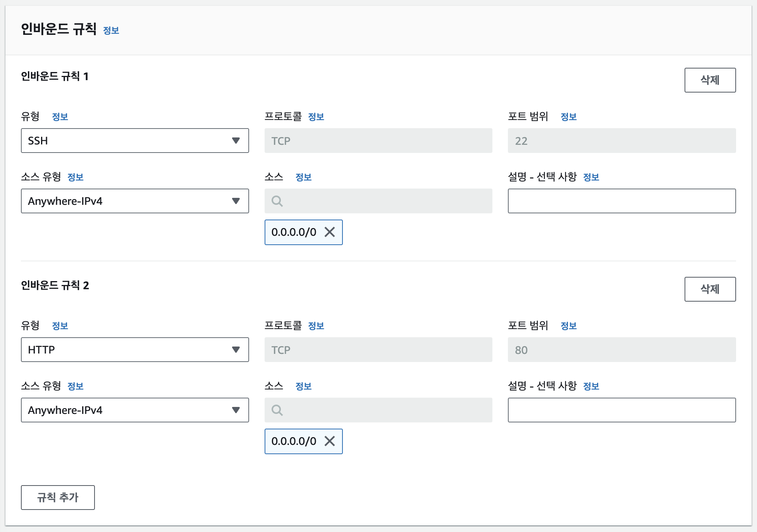
Task: Click the 규칙 추가 button
Action: 58,498
